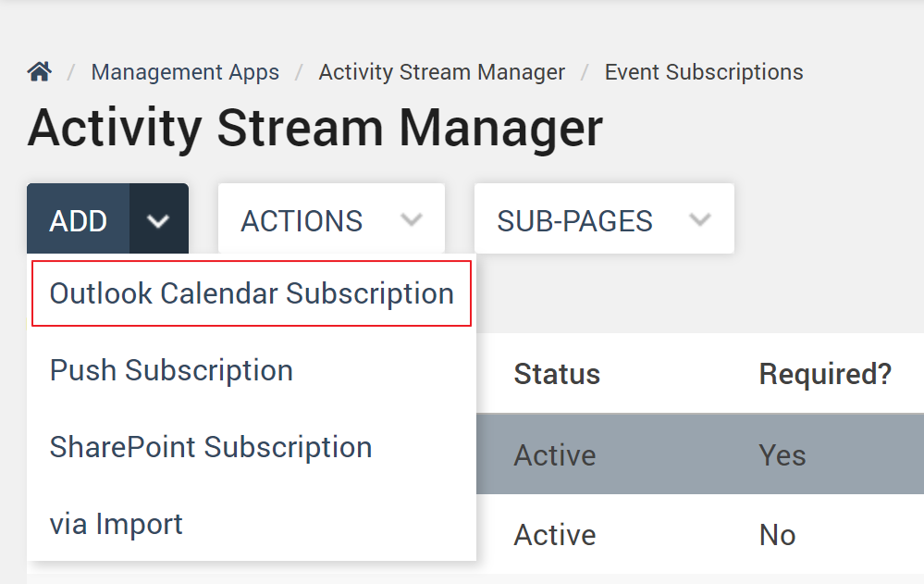924x584 pixels.
Task: Open the Management Apps breadcrumb link
Action: pyautogui.click(x=185, y=72)
